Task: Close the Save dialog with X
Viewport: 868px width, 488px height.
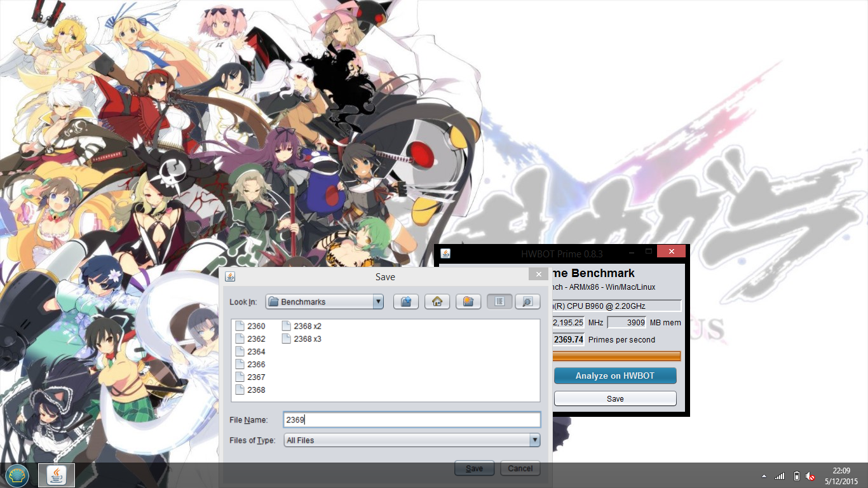Action: (x=538, y=274)
